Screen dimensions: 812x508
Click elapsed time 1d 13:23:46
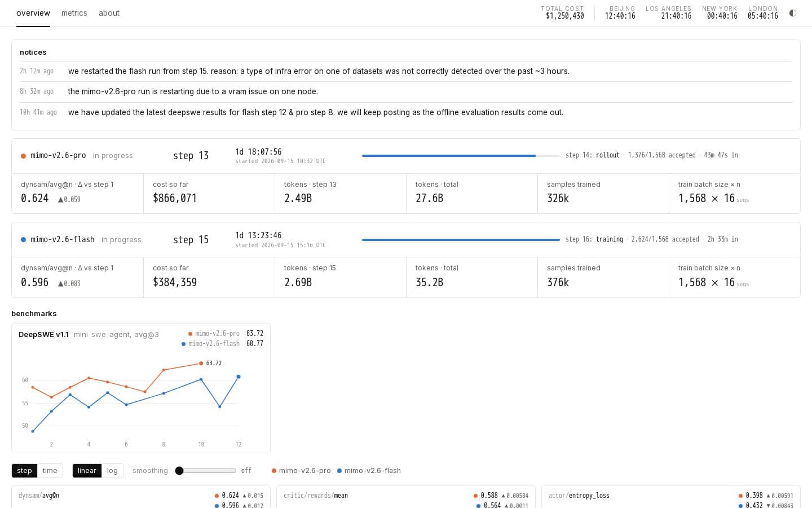(258, 235)
